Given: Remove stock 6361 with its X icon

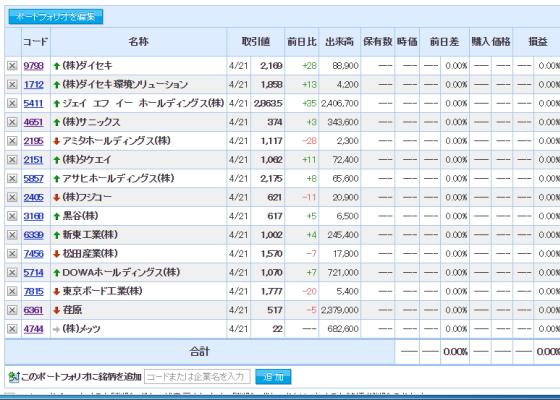Looking at the screenshot, I should tap(12, 310).
